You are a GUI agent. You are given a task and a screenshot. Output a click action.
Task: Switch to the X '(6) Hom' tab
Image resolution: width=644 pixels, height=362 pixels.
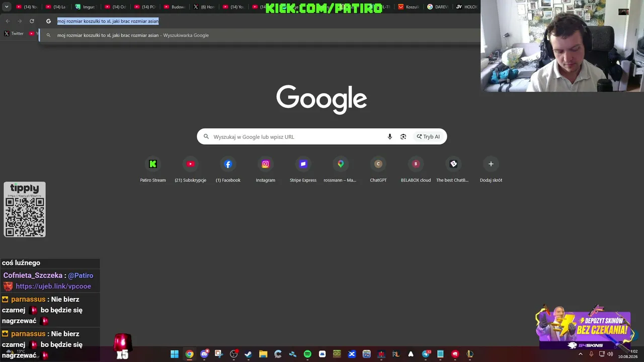pyautogui.click(x=204, y=7)
